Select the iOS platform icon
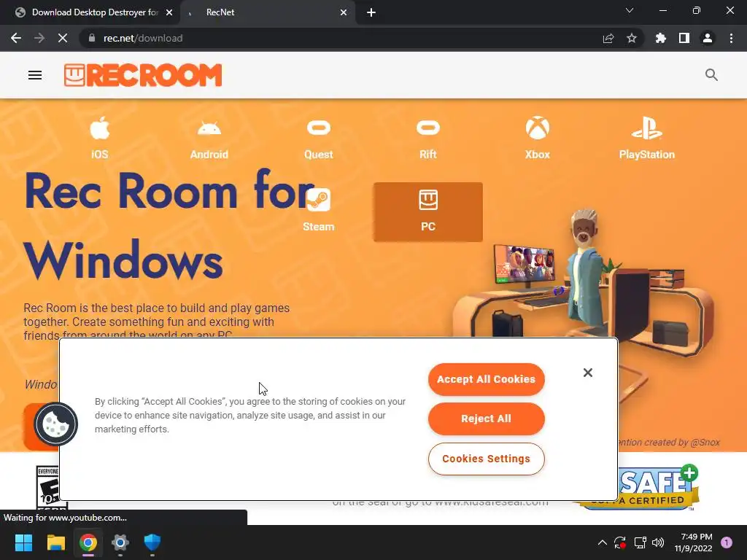The width and height of the screenshot is (747, 560). (x=99, y=138)
